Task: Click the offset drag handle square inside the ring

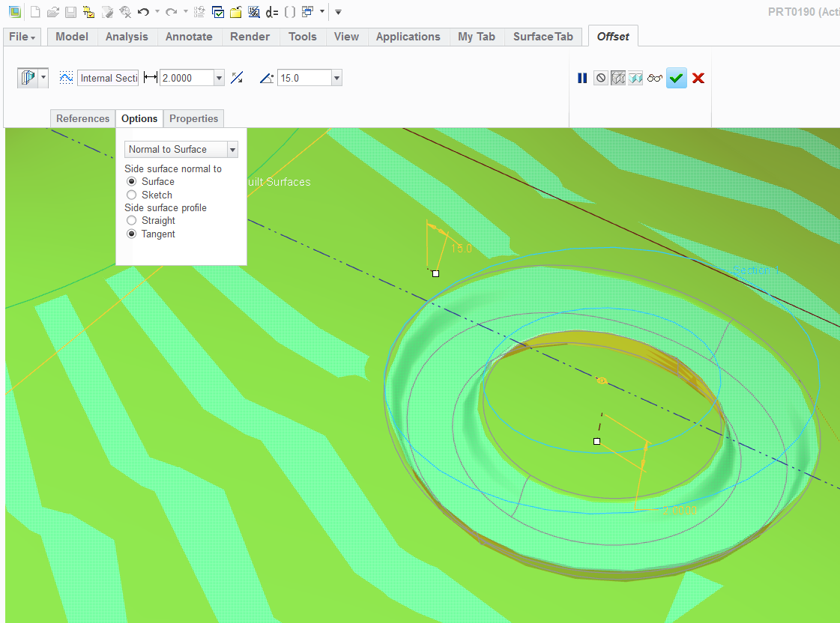Action: 596,441
